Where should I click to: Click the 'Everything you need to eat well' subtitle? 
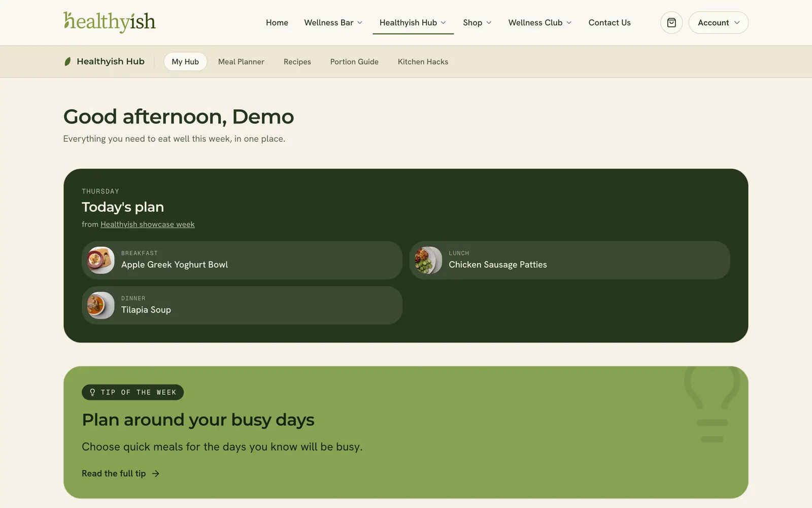point(174,139)
